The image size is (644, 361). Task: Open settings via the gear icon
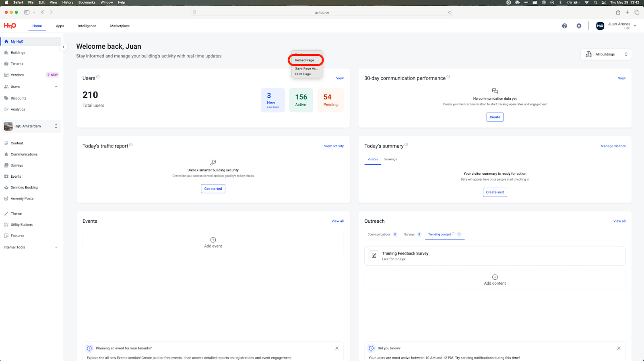[x=579, y=26]
